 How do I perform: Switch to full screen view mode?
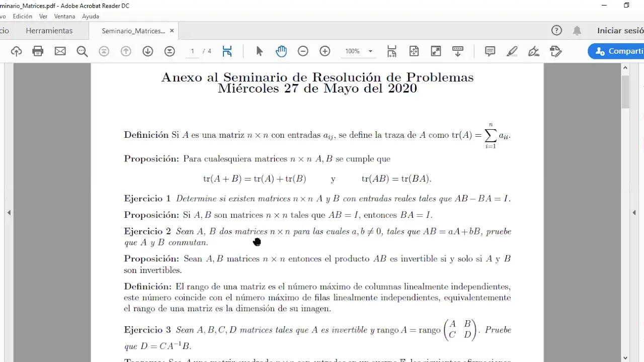(436, 51)
